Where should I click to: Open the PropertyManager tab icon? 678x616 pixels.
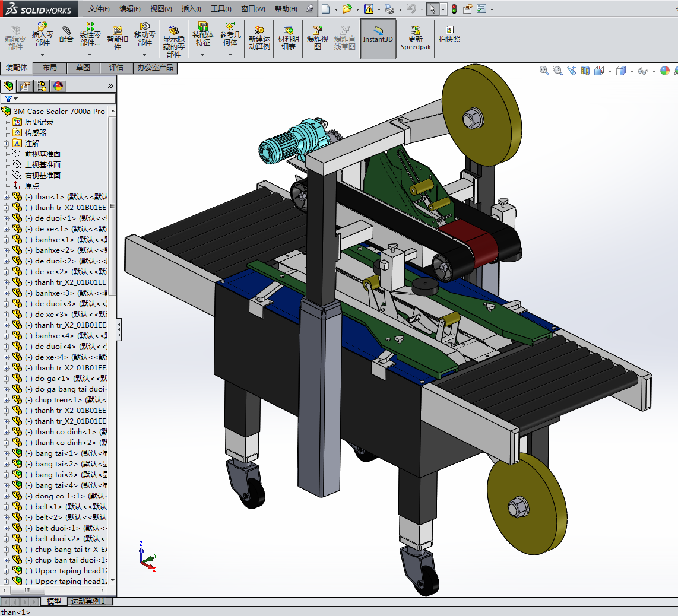point(25,86)
